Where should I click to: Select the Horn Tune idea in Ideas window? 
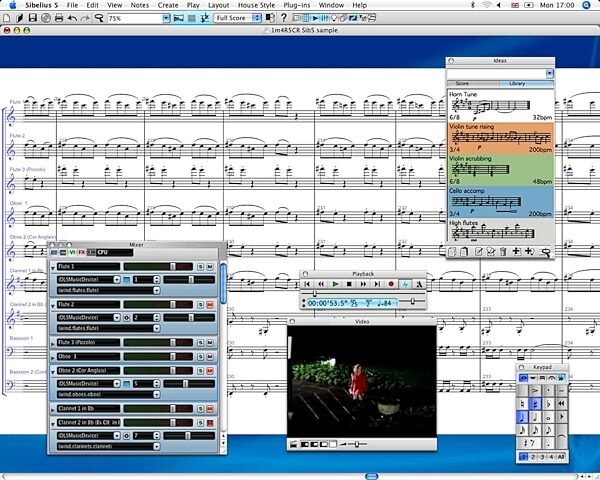coord(501,106)
